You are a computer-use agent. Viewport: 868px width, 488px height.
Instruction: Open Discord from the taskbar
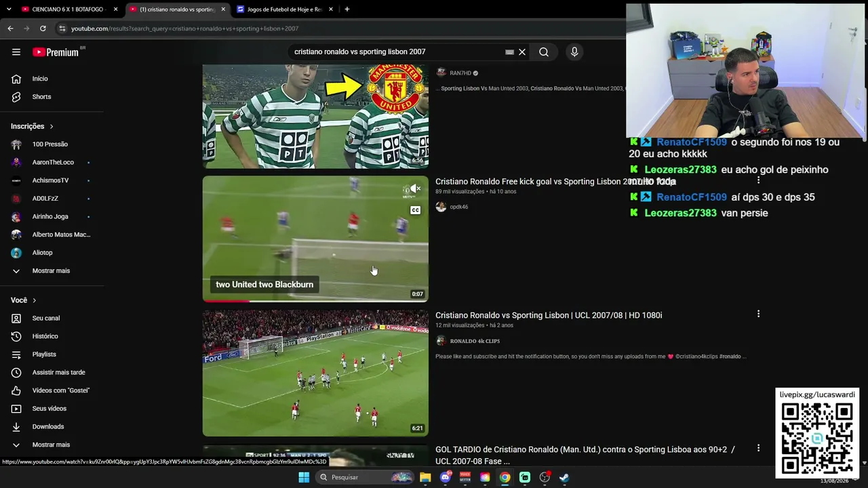[x=446, y=477]
